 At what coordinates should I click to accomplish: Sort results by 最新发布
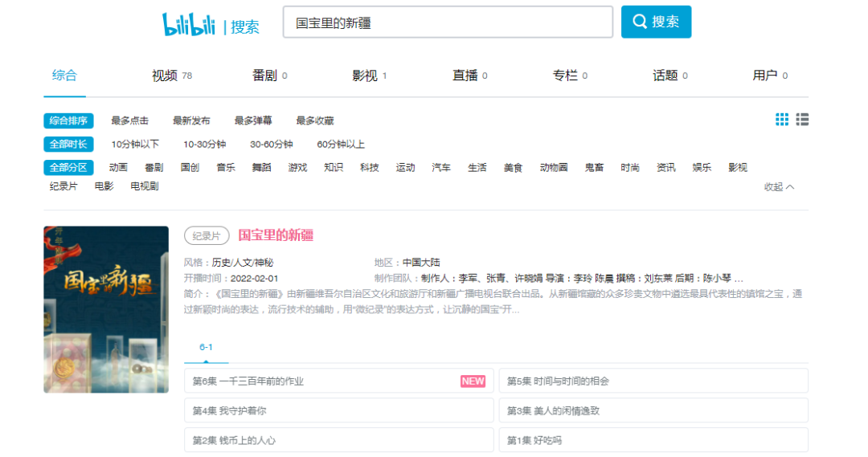(191, 120)
